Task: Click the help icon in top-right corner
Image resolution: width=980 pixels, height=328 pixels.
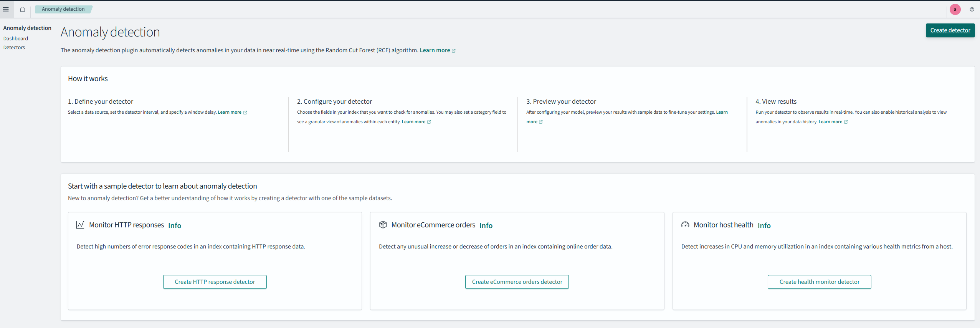Action: click(x=972, y=9)
